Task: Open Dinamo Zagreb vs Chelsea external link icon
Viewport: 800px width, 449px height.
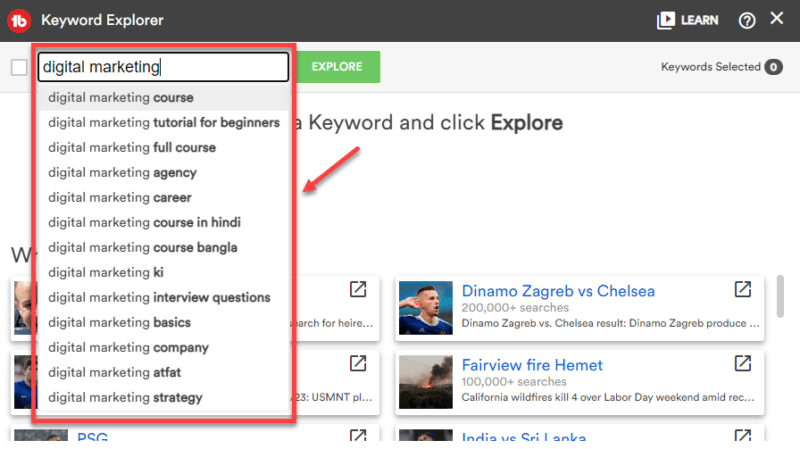Action: point(742,290)
